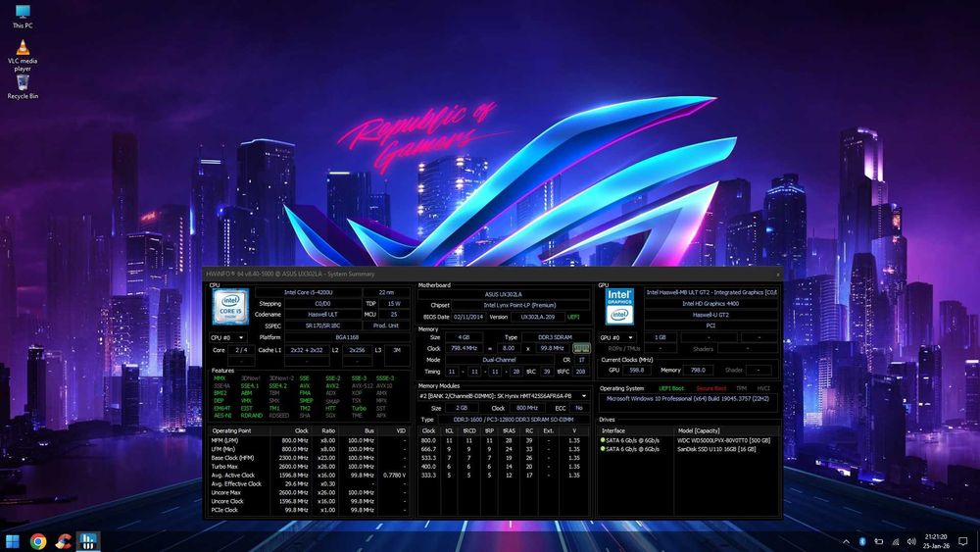Click the DDR3-1600 / PC3-12800 module type field
The width and height of the screenshot is (980, 552).
click(513, 420)
